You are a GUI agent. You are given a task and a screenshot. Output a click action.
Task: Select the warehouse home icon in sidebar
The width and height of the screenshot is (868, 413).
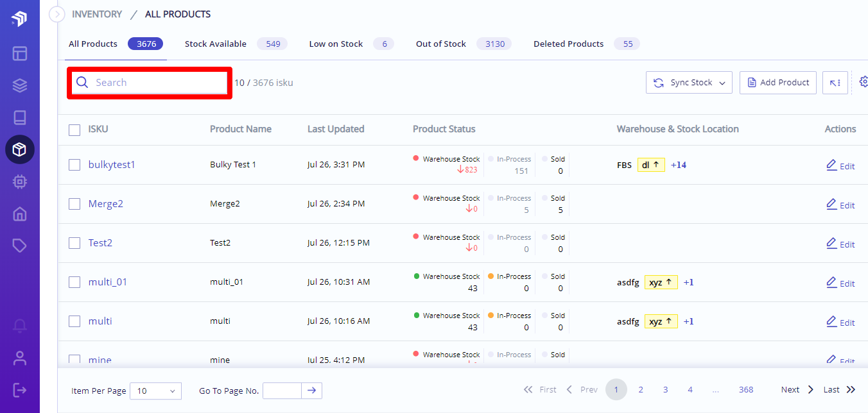19,214
